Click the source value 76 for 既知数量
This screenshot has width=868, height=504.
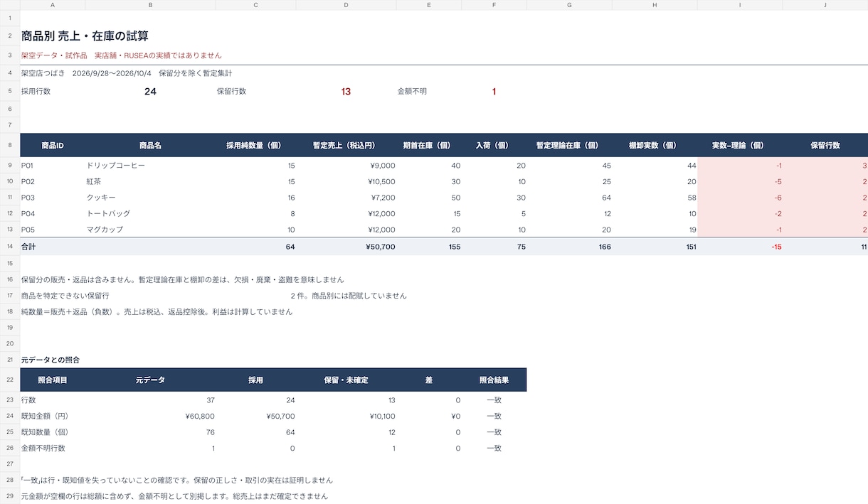tap(150, 432)
